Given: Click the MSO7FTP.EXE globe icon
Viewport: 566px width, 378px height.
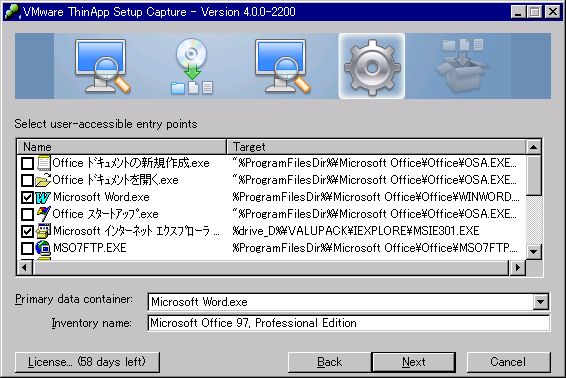Looking at the screenshot, I should [43, 248].
